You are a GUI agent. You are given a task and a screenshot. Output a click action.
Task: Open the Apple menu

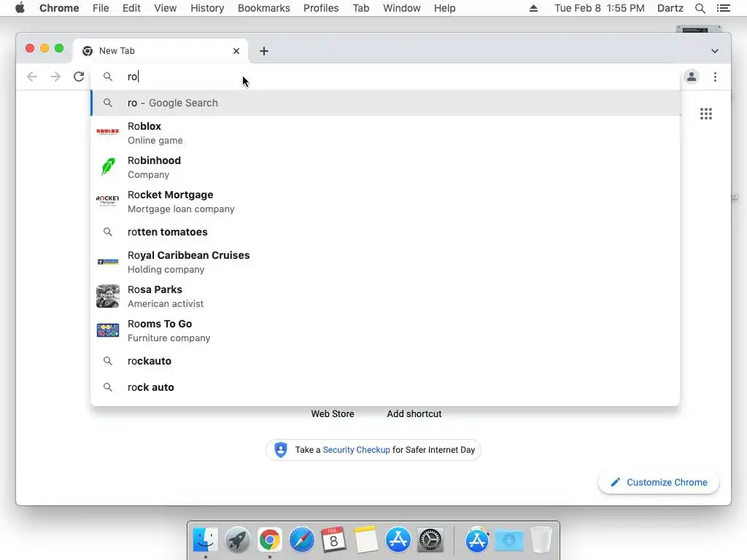20,8
